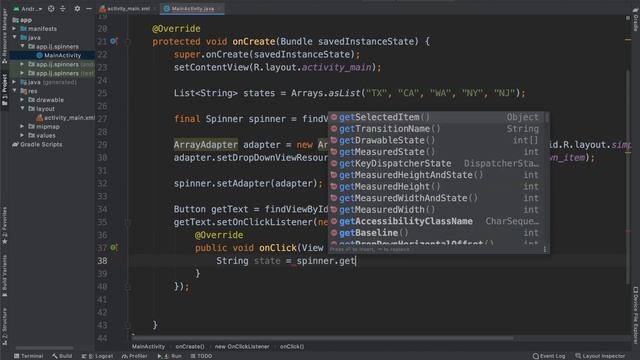Open the Layout Inspector
Screen dimensions: 640x360
pyautogui.click(x=600, y=356)
